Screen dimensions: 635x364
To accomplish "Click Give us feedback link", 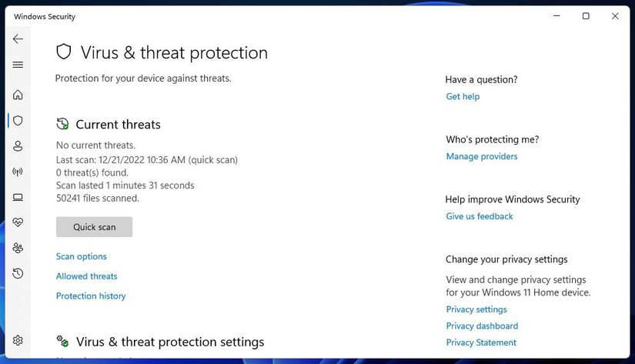I will pyautogui.click(x=480, y=216).
